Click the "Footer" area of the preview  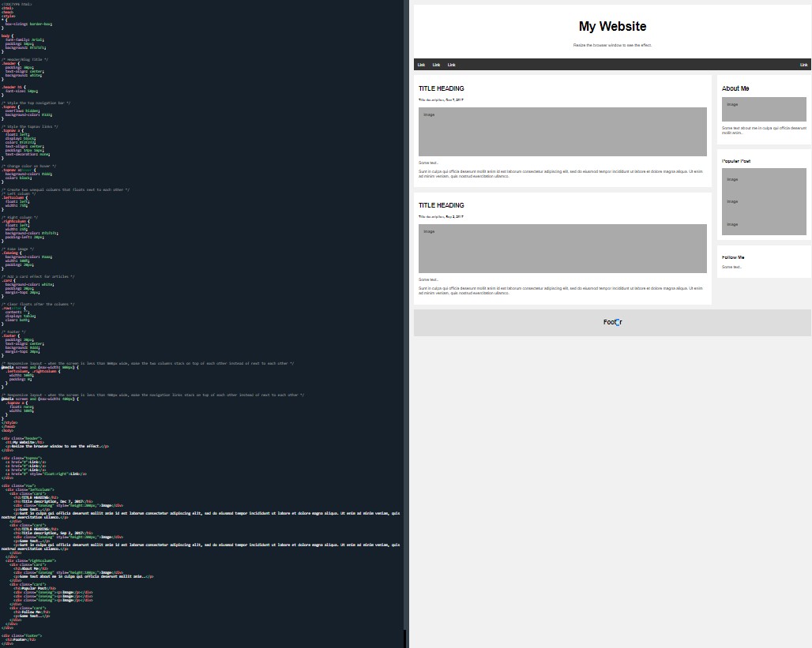(x=612, y=322)
